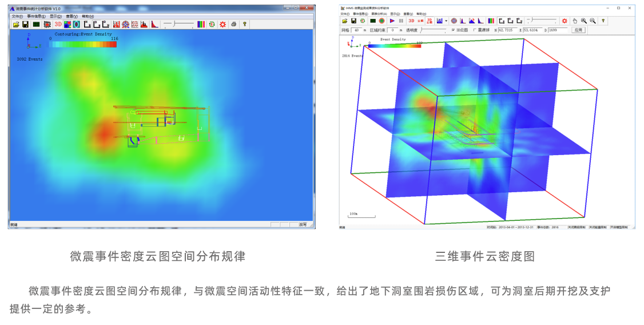The height and width of the screenshot is (325, 644).
Task: Click the red gear settings icon in right window
Action: click(x=565, y=21)
